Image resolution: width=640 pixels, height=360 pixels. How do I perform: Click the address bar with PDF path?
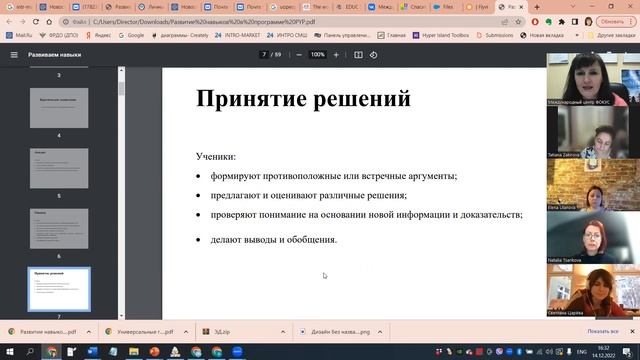(x=282, y=22)
